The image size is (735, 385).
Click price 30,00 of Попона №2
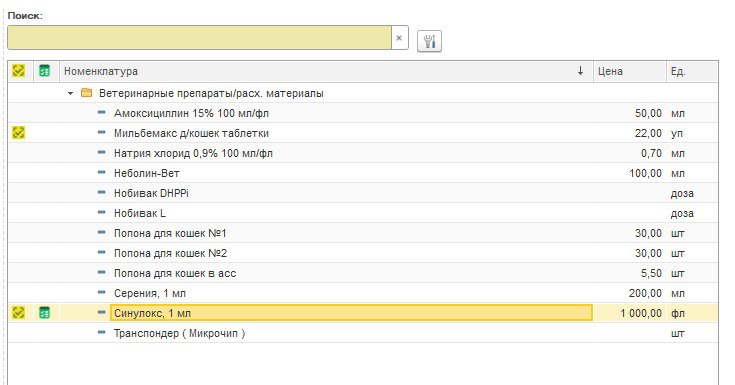coord(648,254)
